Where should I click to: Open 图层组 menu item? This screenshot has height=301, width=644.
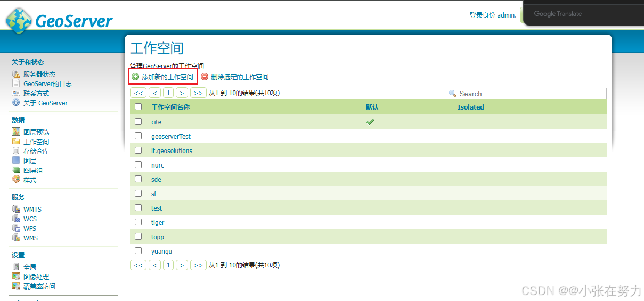[33, 171]
